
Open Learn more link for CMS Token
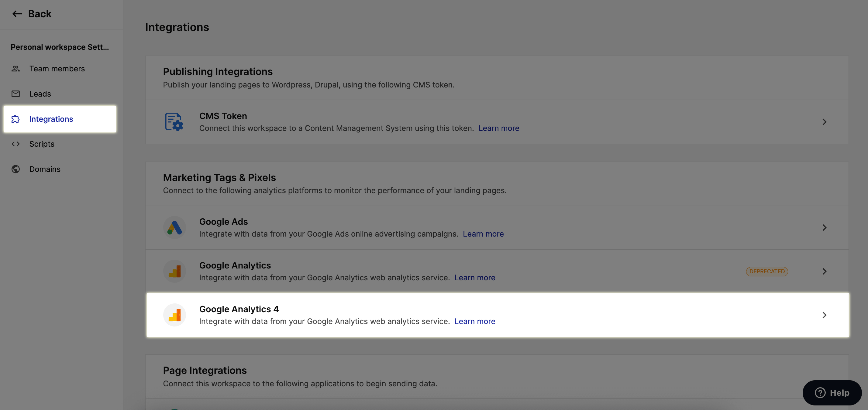click(499, 128)
